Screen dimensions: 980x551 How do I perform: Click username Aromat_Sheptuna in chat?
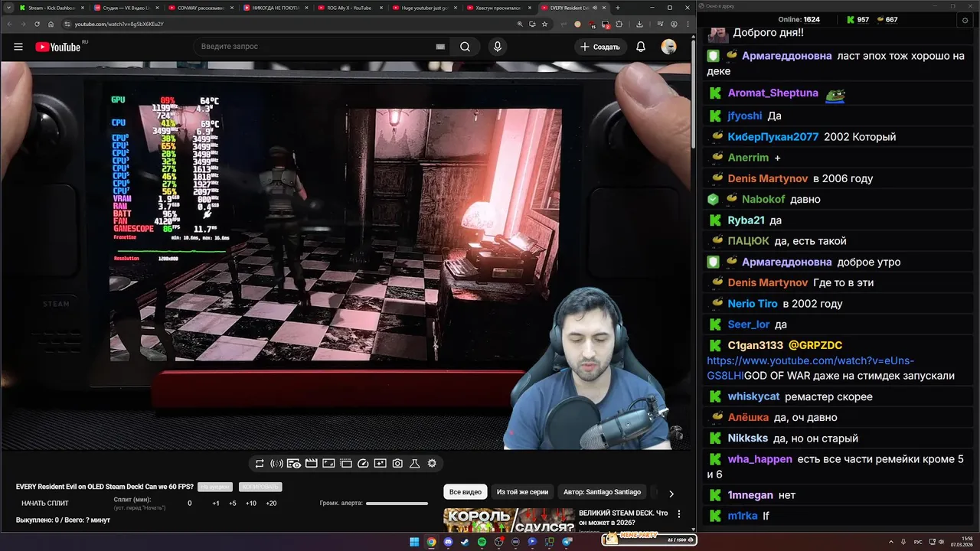pos(773,93)
